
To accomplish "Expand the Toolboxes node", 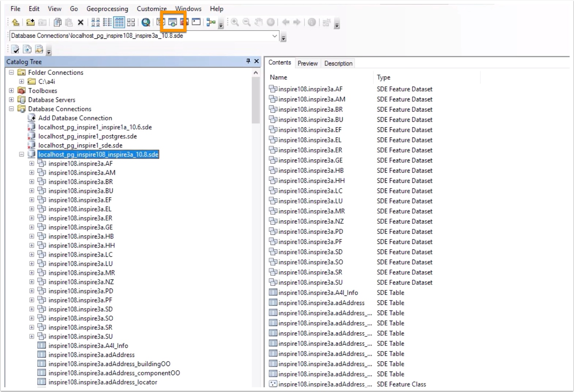I will click(x=11, y=91).
